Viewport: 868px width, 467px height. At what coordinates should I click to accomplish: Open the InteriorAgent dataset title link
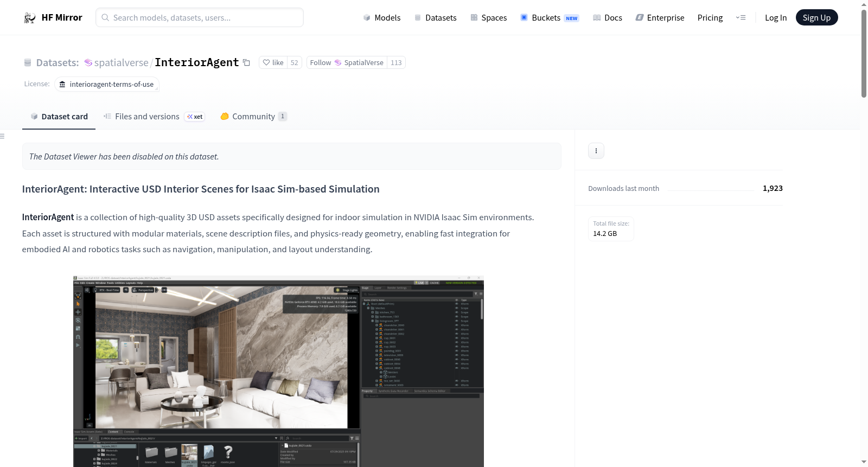pyautogui.click(x=196, y=62)
